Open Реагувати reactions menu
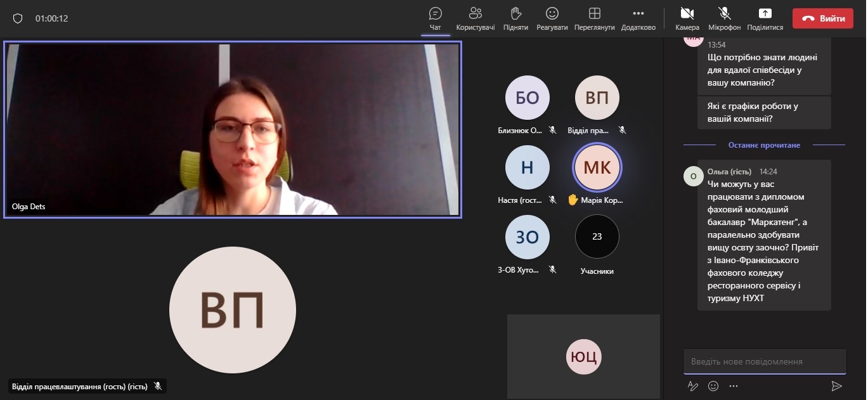The image size is (868, 400). click(552, 19)
